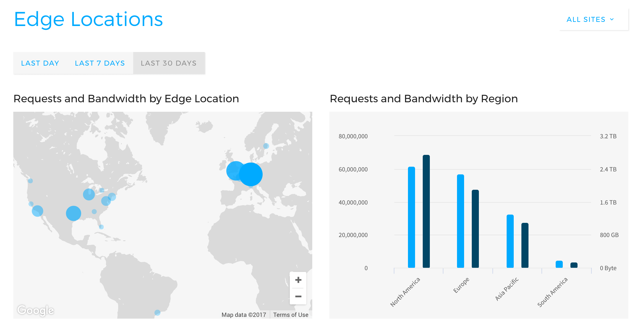This screenshot has height=326, width=644.
Task: Click the Chicago edge location bubble
Action: pos(89,194)
